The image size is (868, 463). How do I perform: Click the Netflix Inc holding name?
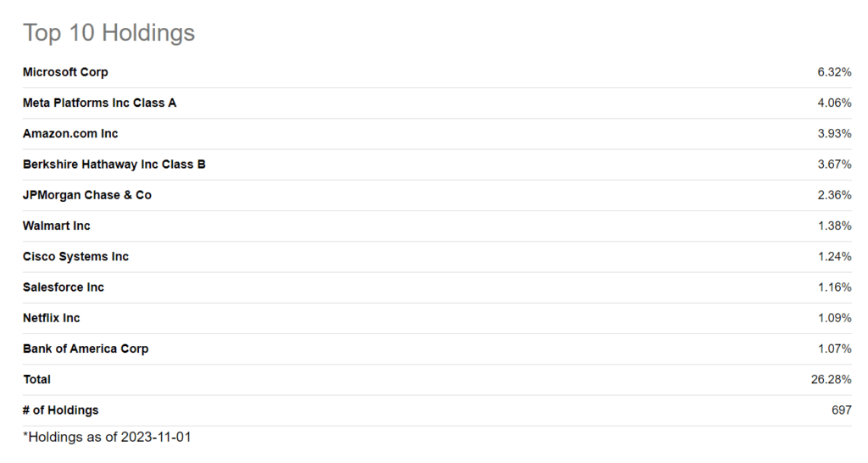[x=52, y=318]
